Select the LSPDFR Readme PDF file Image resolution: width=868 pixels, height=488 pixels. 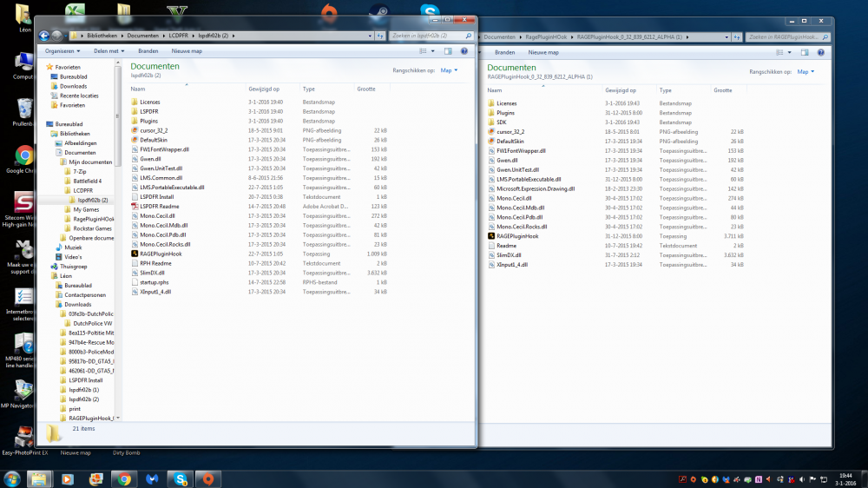click(x=159, y=206)
